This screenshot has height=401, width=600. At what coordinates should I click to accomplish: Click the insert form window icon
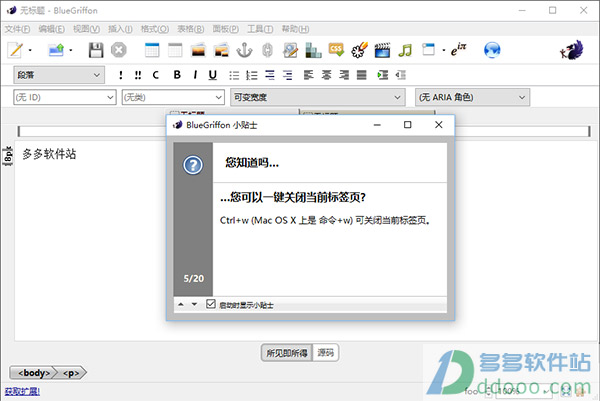(428, 49)
